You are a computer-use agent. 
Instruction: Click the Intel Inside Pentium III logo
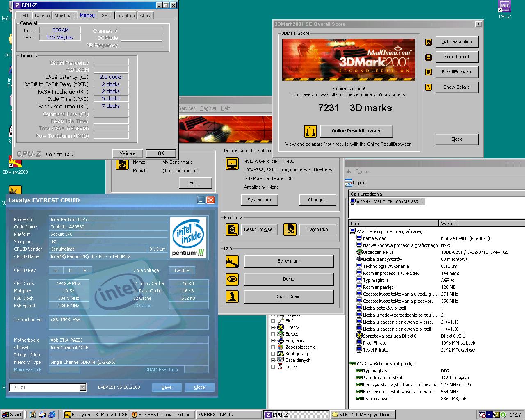pos(189,238)
